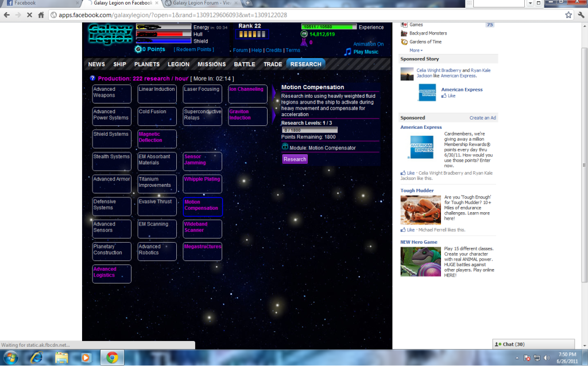Click the browser back arrow
588x368 pixels.
7,15
